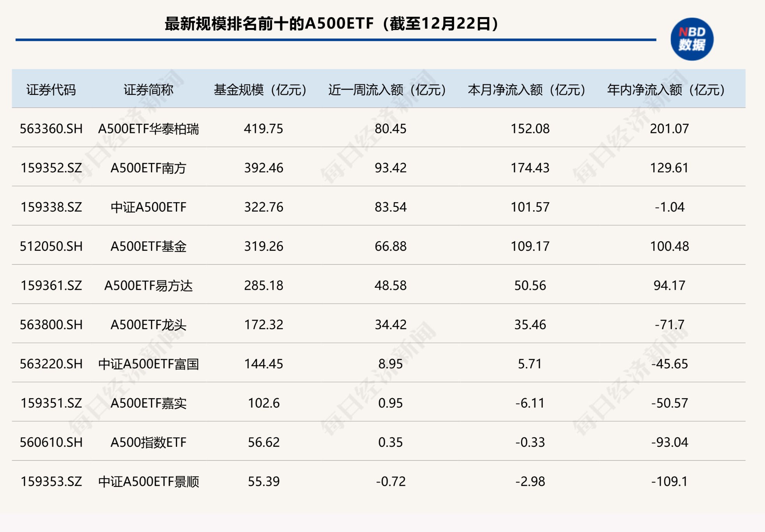Image resolution: width=765 pixels, height=532 pixels.
Task: Select the A500ETF华泰柏瑞 name cell
Action: 148,129
